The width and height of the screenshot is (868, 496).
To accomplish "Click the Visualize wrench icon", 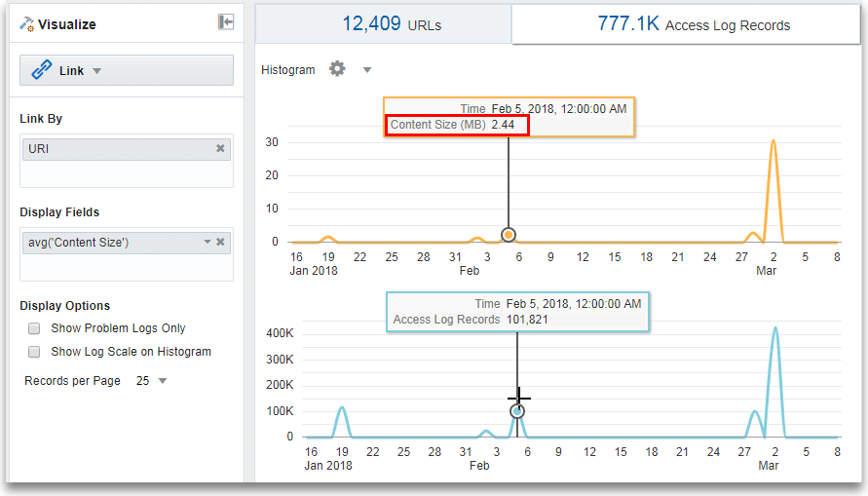I will pos(26,23).
